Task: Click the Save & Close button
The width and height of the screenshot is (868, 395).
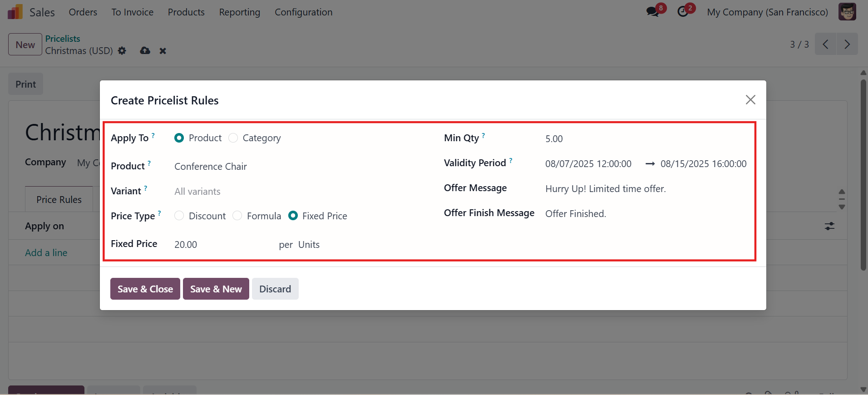Action: [145, 289]
